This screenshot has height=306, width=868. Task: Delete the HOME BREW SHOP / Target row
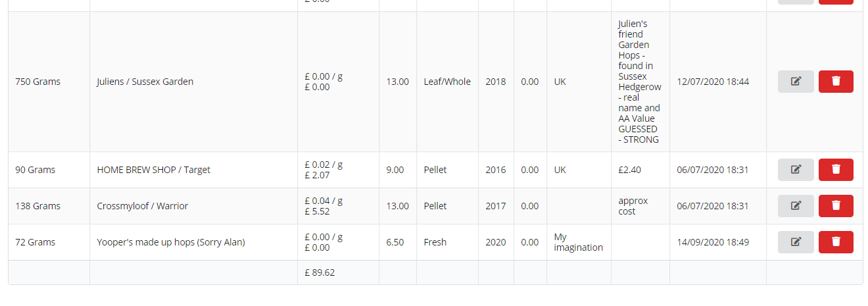836,170
